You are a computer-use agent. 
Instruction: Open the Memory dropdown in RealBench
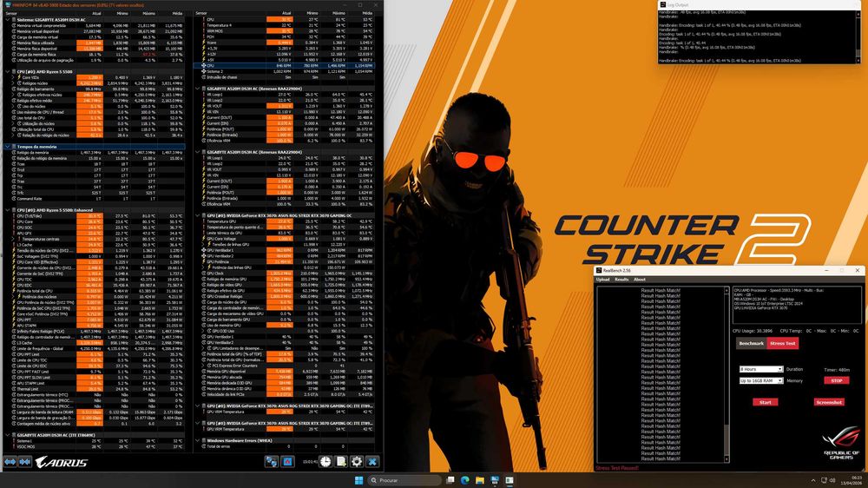(x=760, y=380)
